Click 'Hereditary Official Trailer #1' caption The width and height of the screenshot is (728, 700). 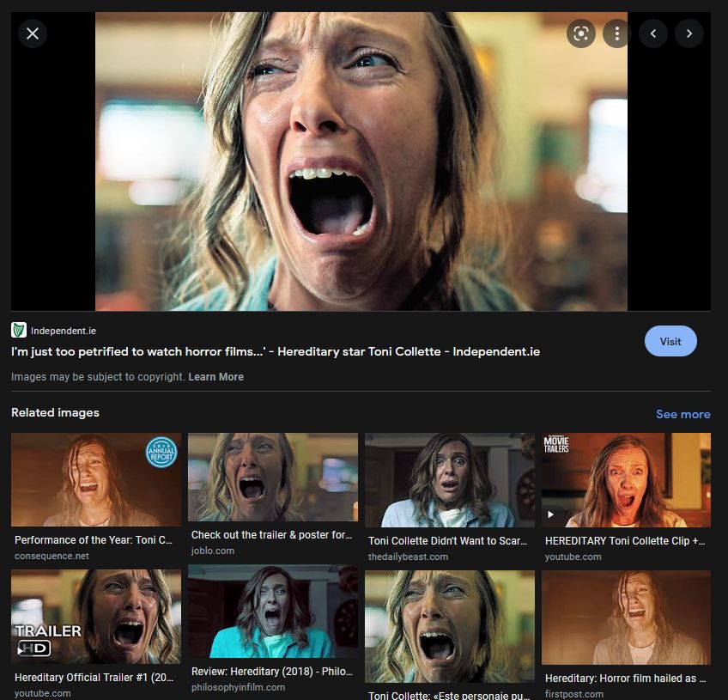94,678
